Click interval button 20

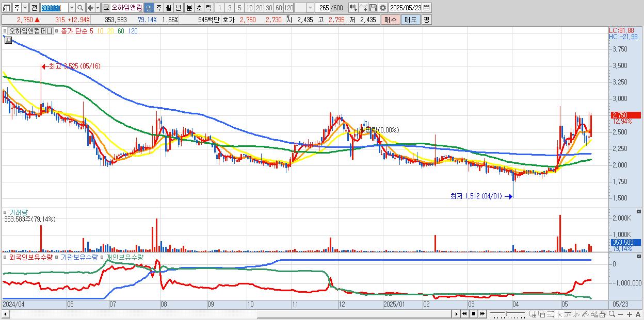click(259, 8)
